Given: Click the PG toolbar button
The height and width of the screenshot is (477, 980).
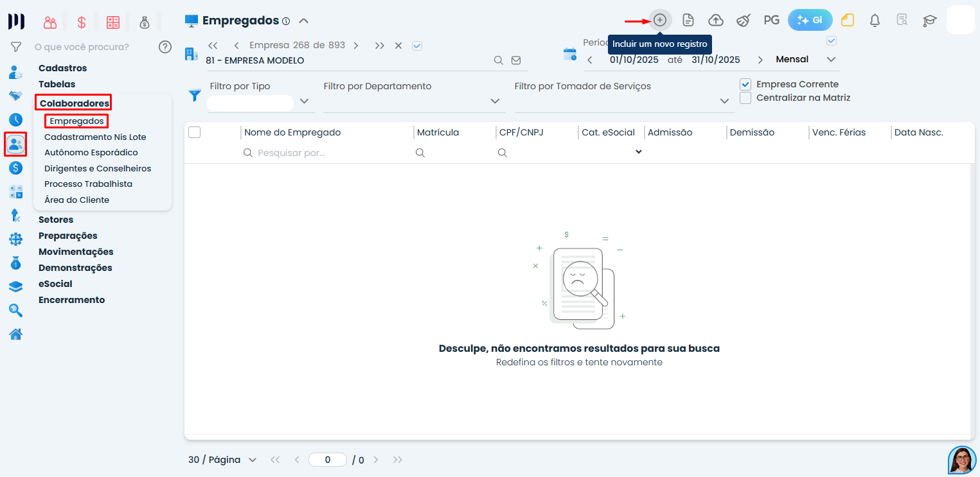Looking at the screenshot, I should tap(772, 20).
